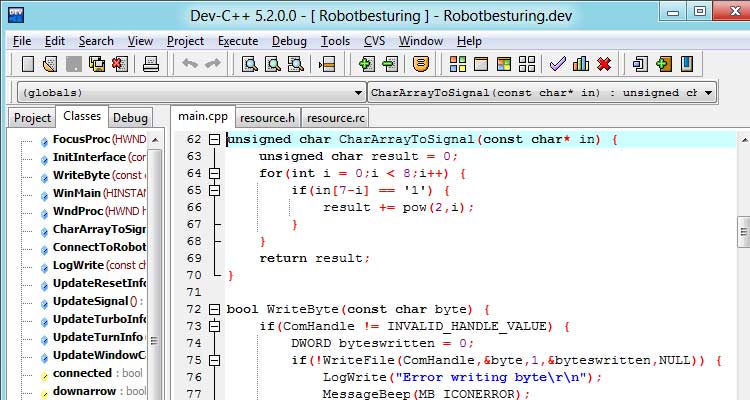The image size is (750, 400).
Task: Switch to the resource.rc editor tab
Action: 336,118
